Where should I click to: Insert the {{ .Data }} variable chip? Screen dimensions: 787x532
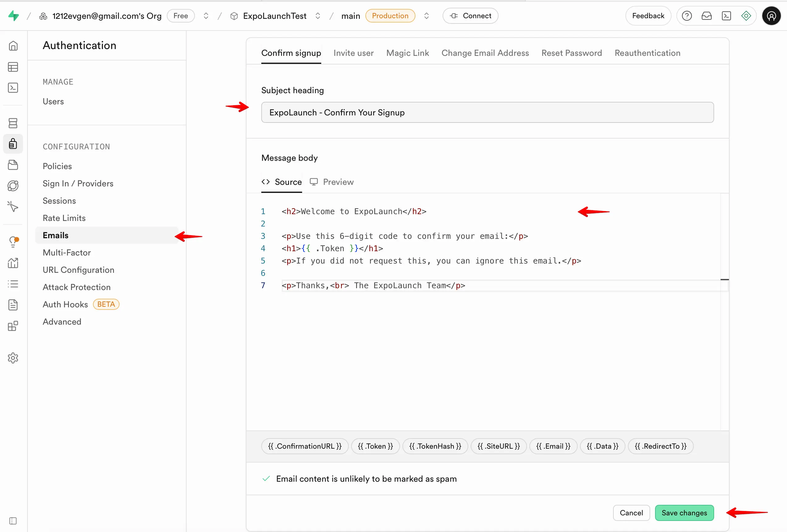click(x=602, y=447)
